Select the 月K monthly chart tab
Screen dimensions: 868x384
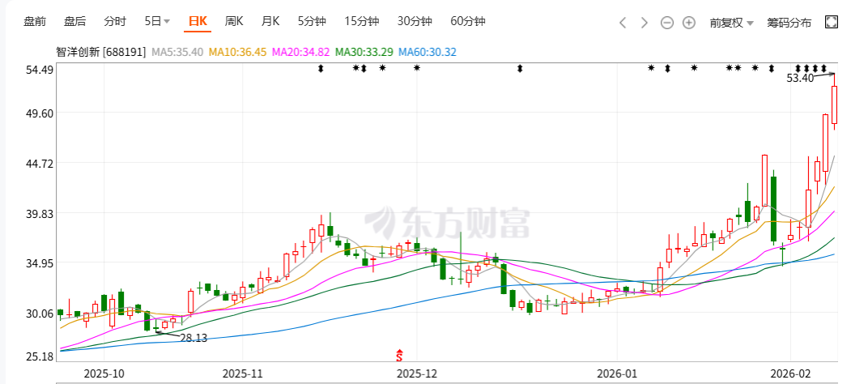[270, 22]
